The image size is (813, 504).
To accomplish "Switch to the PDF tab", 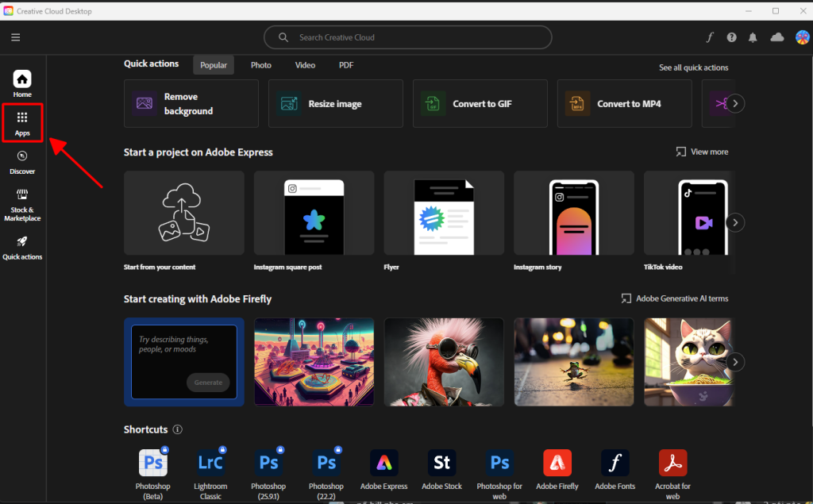I will pyautogui.click(x=346, y=65).
